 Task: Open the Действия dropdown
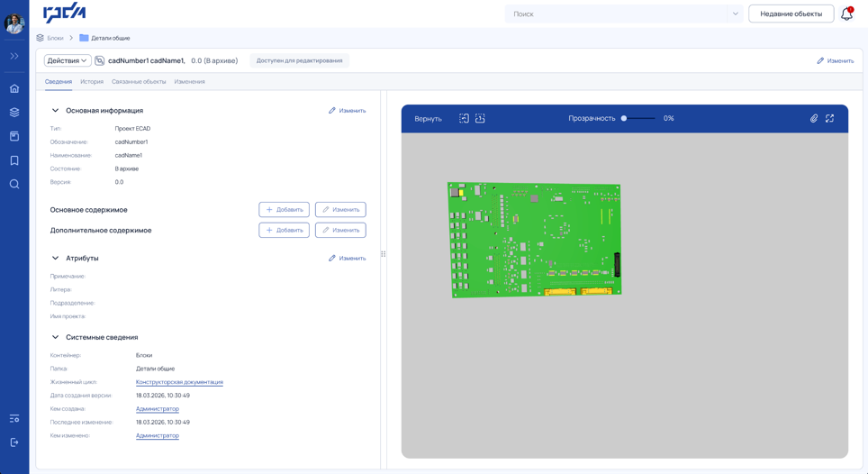68,60
